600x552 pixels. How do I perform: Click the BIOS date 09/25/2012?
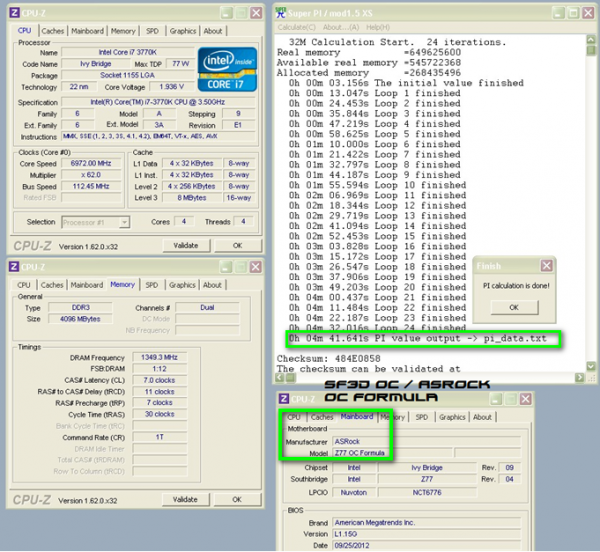click(427, 545)
